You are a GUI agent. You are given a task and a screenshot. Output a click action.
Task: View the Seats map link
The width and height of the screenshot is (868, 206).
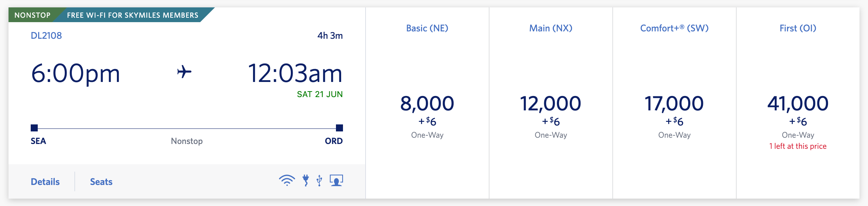[101, 182]
